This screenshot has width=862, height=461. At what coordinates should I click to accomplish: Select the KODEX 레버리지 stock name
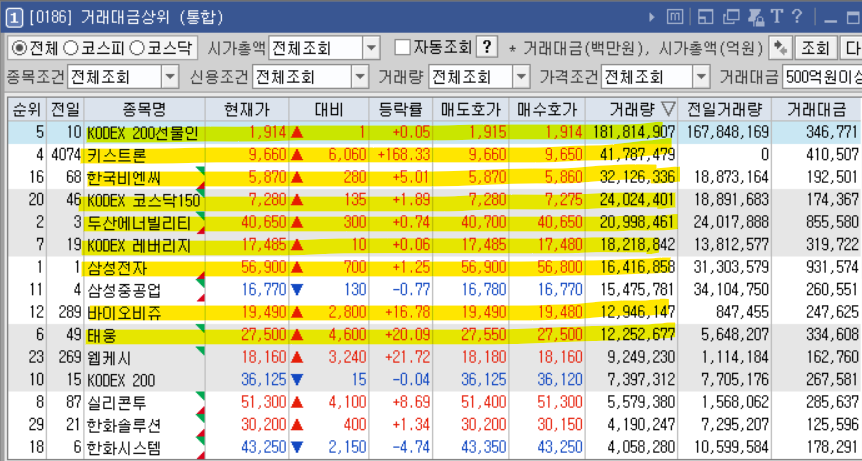(139, 246)
